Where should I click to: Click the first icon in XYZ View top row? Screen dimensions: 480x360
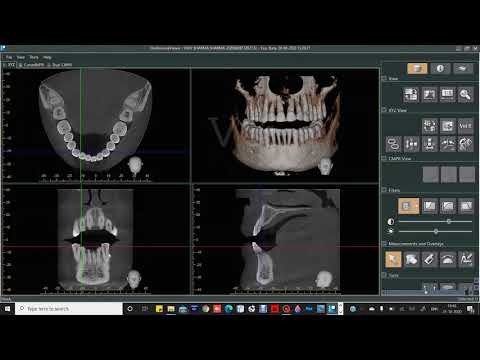tap(429, 126)
